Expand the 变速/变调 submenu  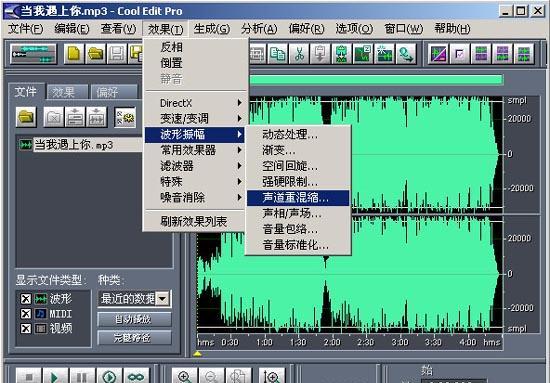tap(194, 119)
